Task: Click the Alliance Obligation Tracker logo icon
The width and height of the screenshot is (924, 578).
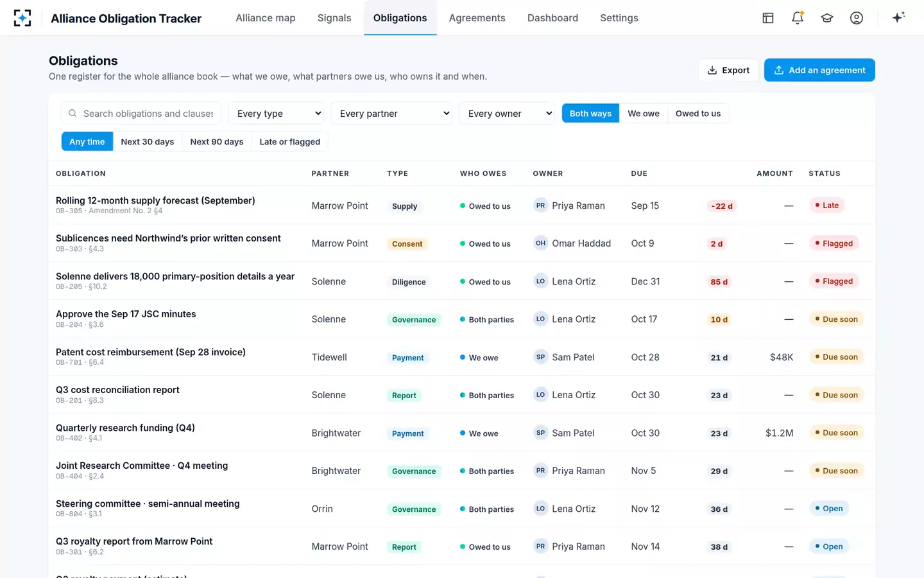Action: 22,18
